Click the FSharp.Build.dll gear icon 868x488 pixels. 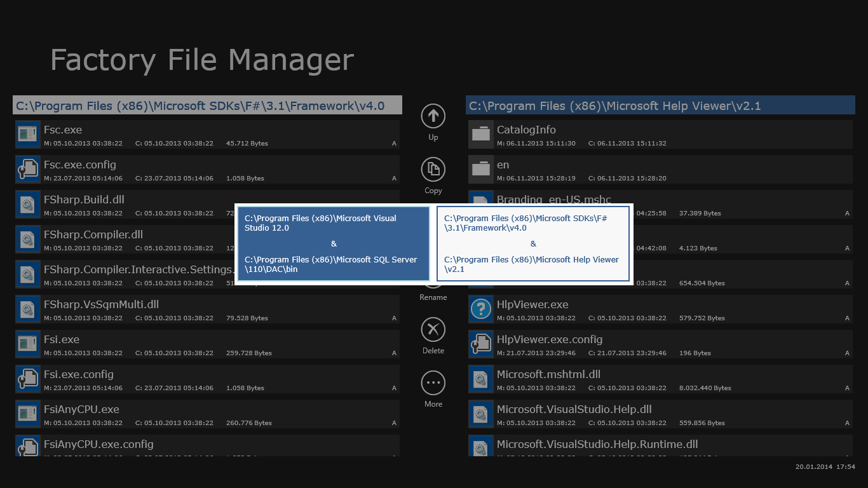(x=27, y=204)
